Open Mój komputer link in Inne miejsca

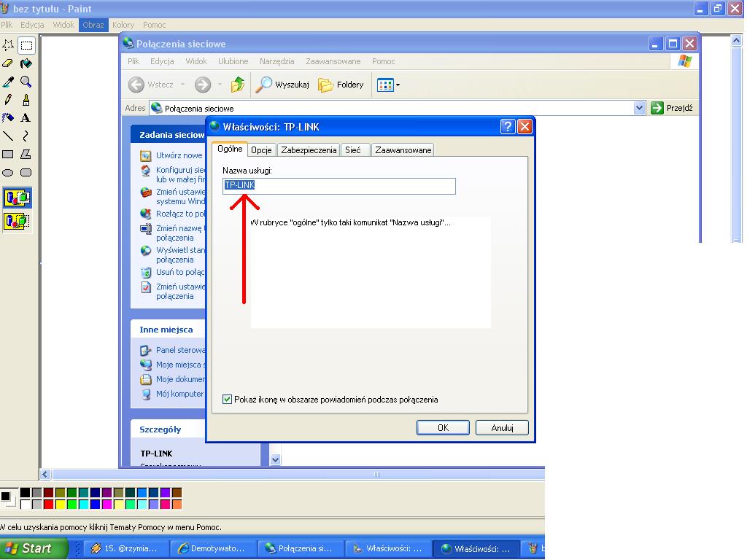(172, 394)
